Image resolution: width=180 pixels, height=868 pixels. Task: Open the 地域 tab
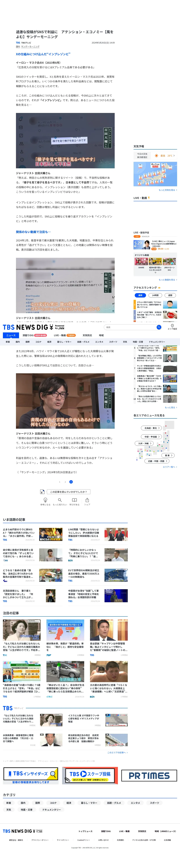(x=101, y=335)
